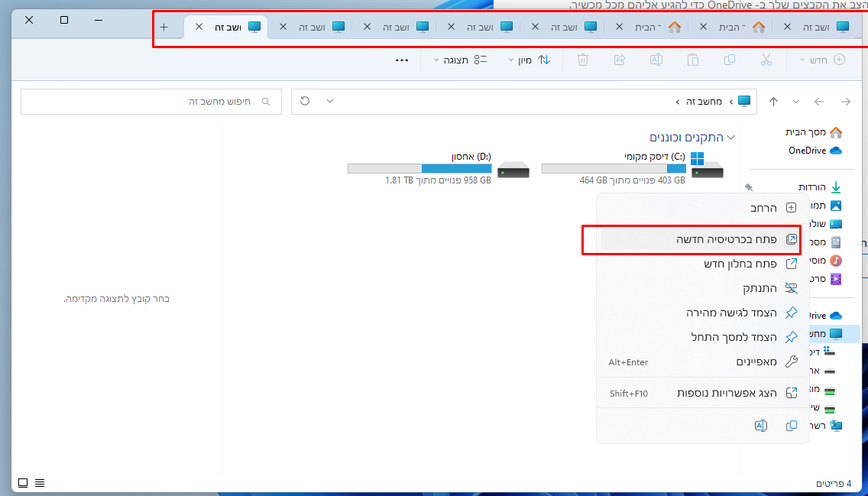The height and width of the screenshot is (496, 868).
Task: Close the active מחשב זה tab
Action: (199, 27)
